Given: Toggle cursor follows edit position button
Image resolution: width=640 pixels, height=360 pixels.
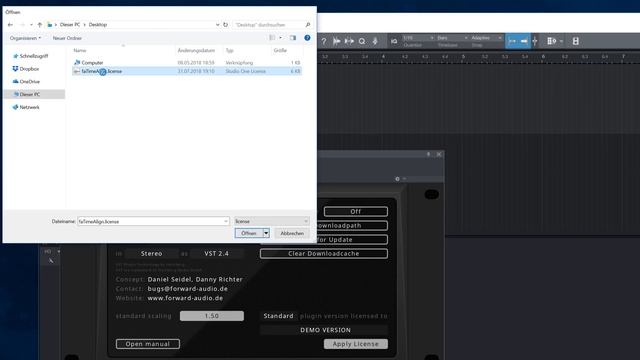Looking at the screenshot, I should pos(524,41).
